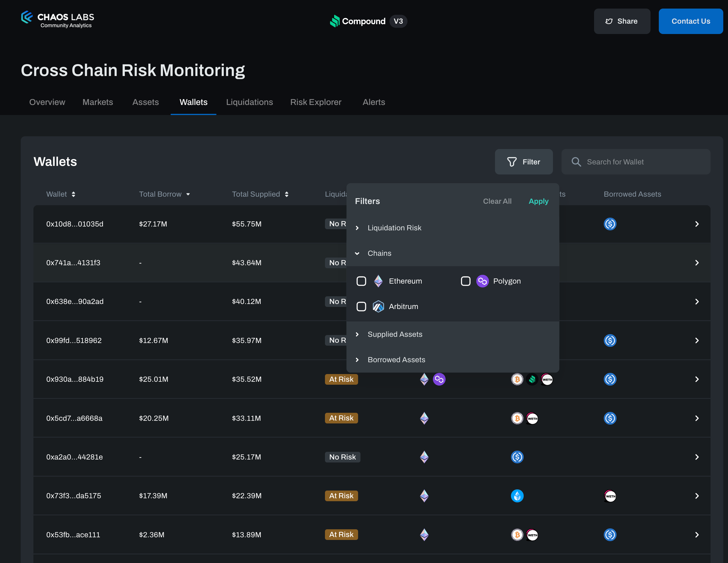The image size is (728, 563).
Task: Expand the Supplied Assets filter section
Action: coord(395,334)
